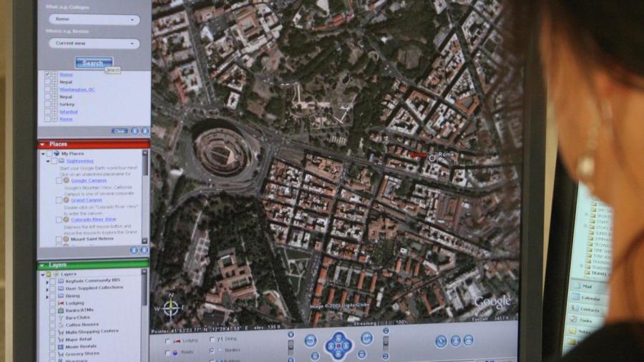Viewport: 644px width, 362px height.
Task: Collapse the My Places tree
Action: (43, 154)
